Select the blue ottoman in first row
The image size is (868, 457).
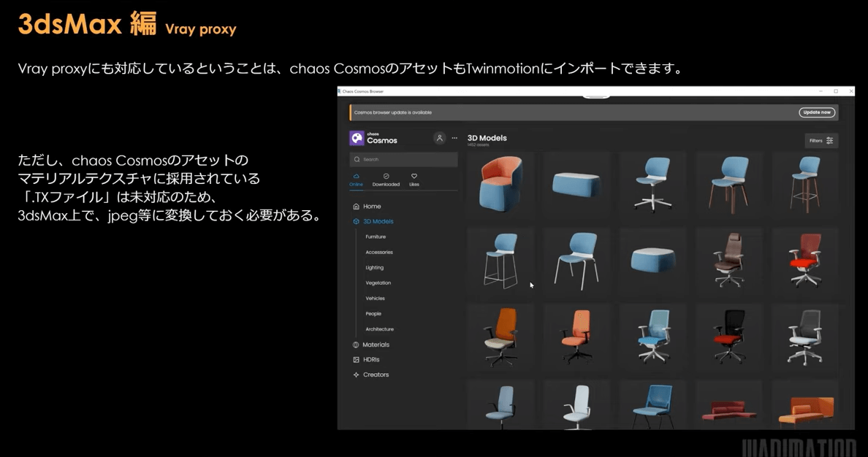coord(576,184)
